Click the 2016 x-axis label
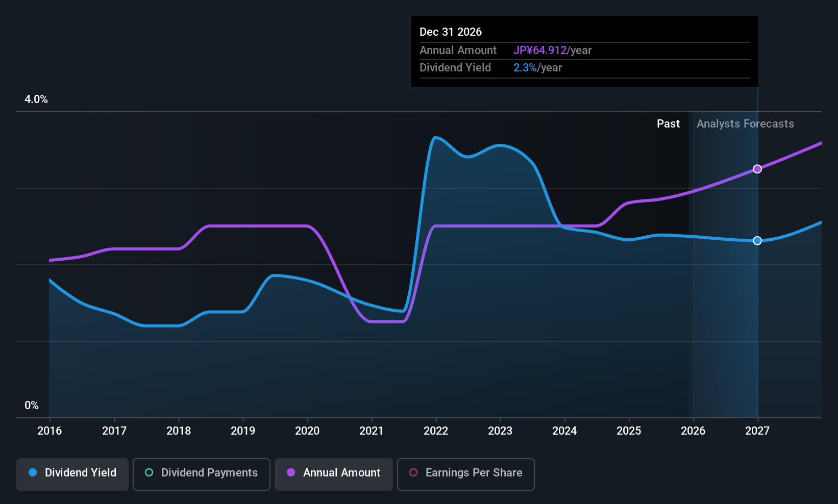Image resolution: width=838 pixels, height=504 pixels. coord(50,431)
